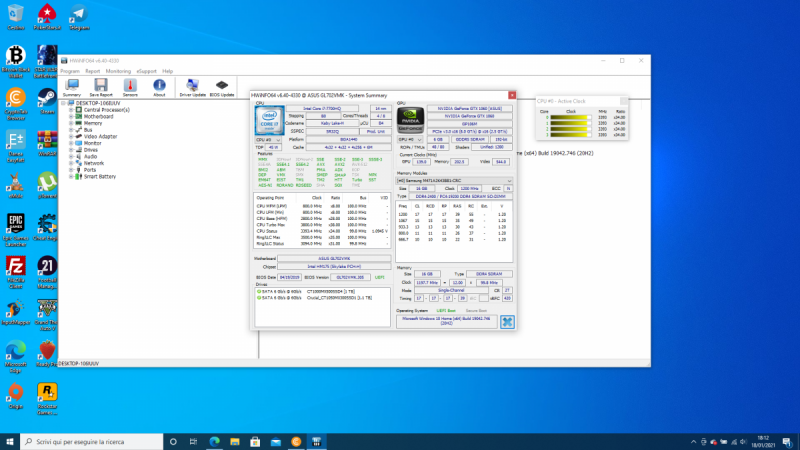Open the Sensors thermometer icon
Screen dimensions: 800x450
click(130, 86)
